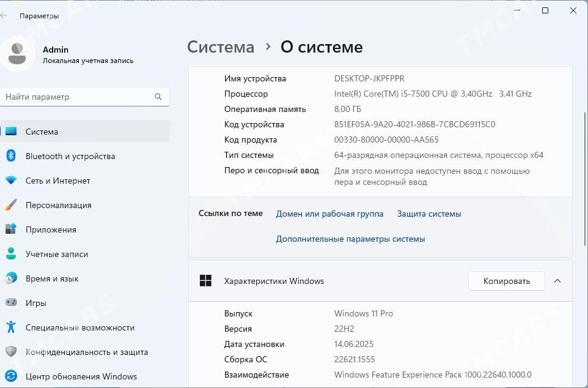
Task: Click the Время и язык globe clock icon
Action: [x=11, y=278]
